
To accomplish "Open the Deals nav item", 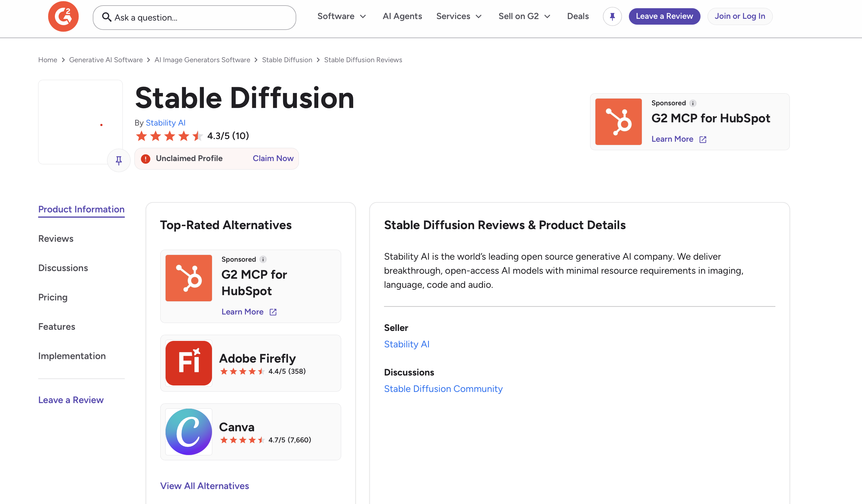I will click(578, 16).
